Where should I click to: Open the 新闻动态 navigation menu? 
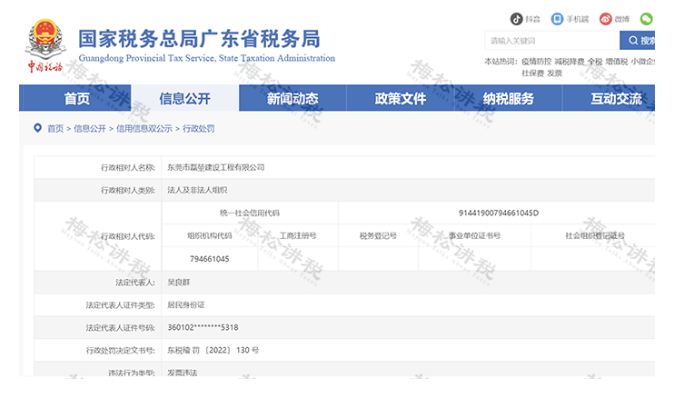pyautogui.click(x=293, y=98)
